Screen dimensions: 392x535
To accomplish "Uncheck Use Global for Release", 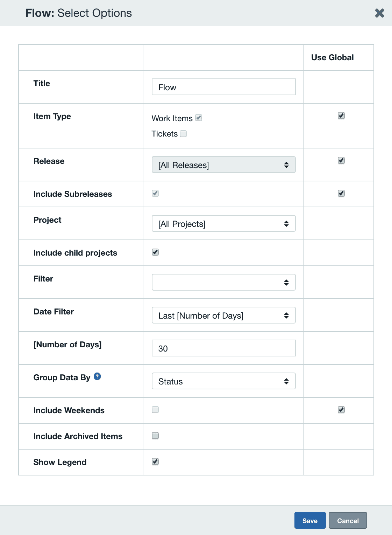I will pyautogui.click(x=341, y=160).
